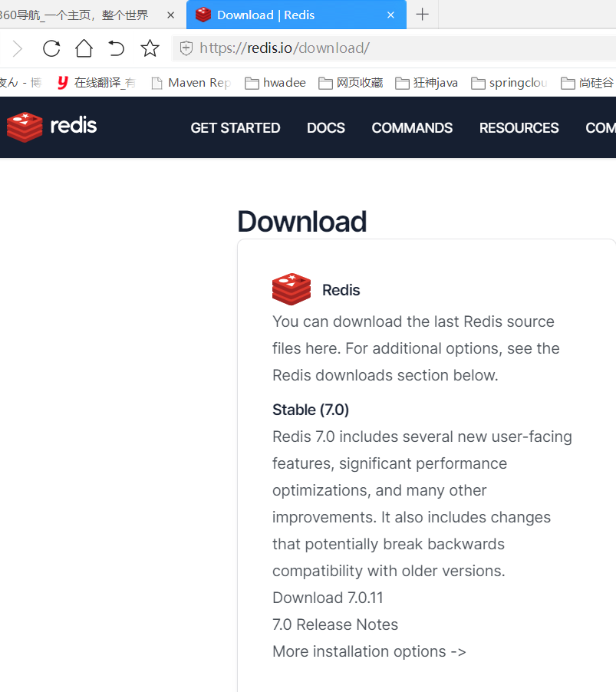616x692 pixels.
Task: Open the 尚硅谷 bookmarks folder
Action: [588, 83]
